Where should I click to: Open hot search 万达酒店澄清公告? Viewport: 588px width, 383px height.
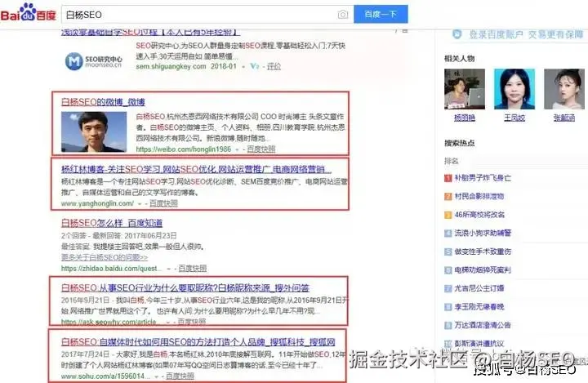point(483,325)
